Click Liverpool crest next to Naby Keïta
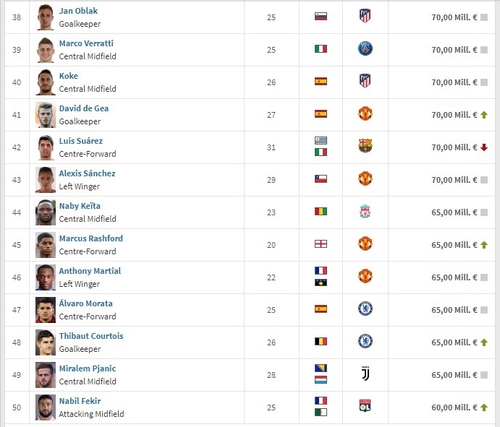The width and height of the screenshot is (500, 427). (x=365, y=211)
